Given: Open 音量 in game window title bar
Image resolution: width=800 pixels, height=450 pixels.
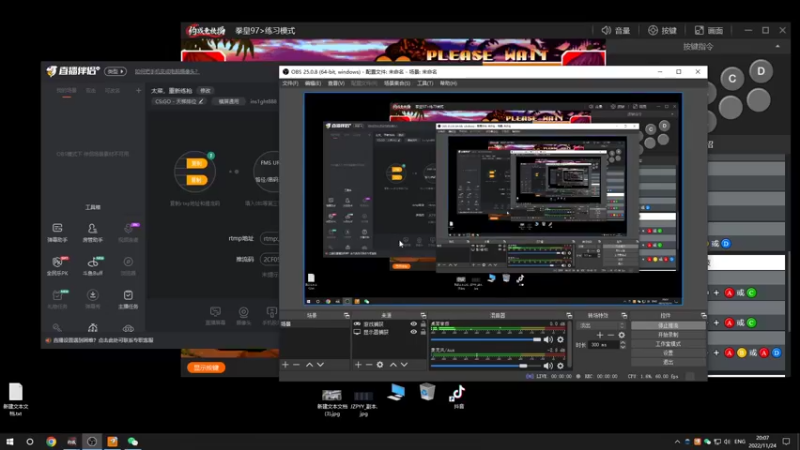Looking at the screenshot, I should click(616, 31).
